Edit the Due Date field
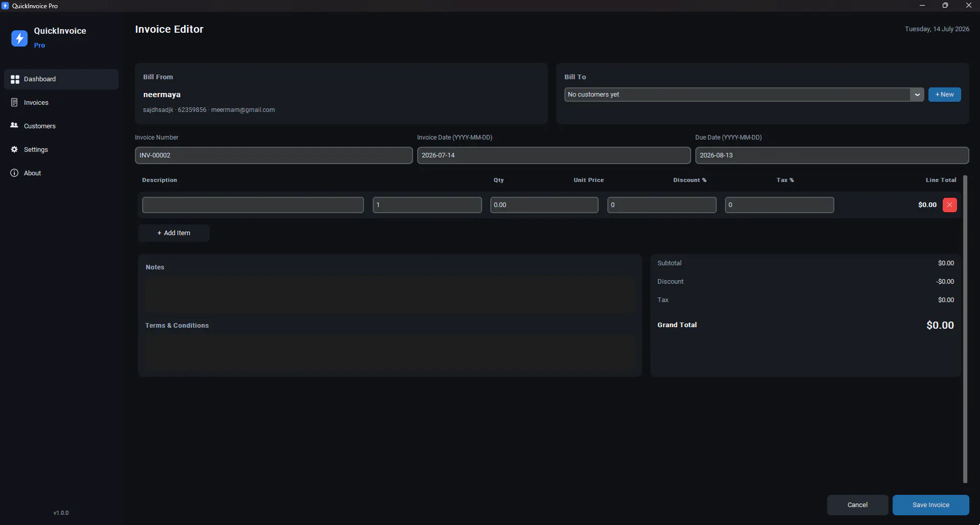Viewport: 980px width, 525px height. (832, 155)
